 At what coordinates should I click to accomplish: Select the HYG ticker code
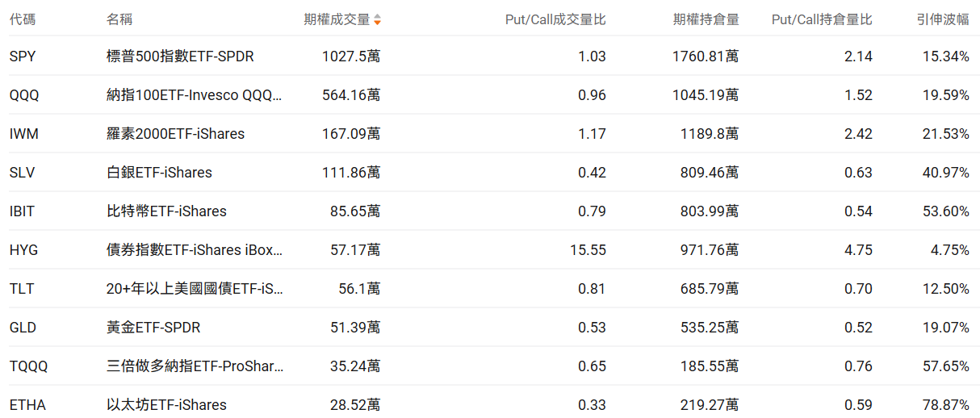tap(24, 250)
